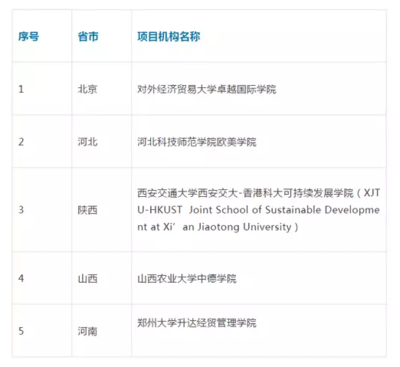
Task: Click 山西农业大学中德学院 text
Action: coord(187,278)
